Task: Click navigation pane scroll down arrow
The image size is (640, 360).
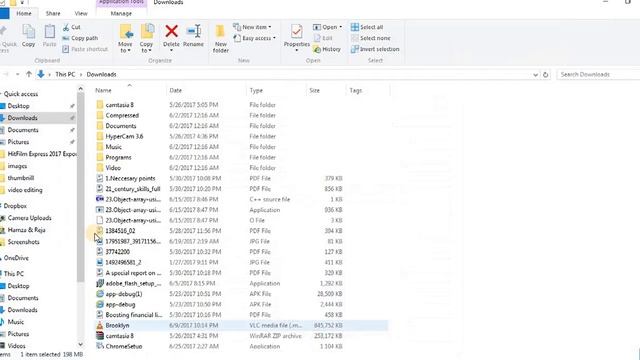Action: pos(80,345)
